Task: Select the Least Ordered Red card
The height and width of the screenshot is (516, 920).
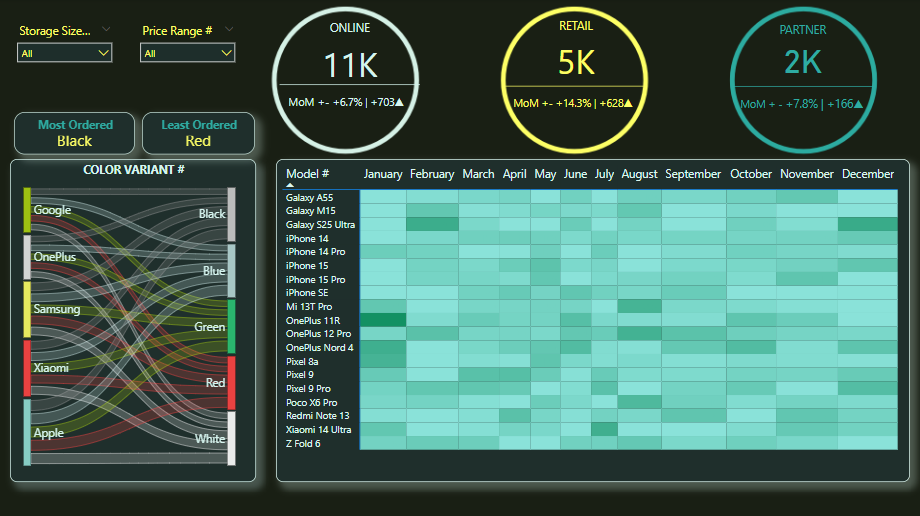Action: (198, 133)
